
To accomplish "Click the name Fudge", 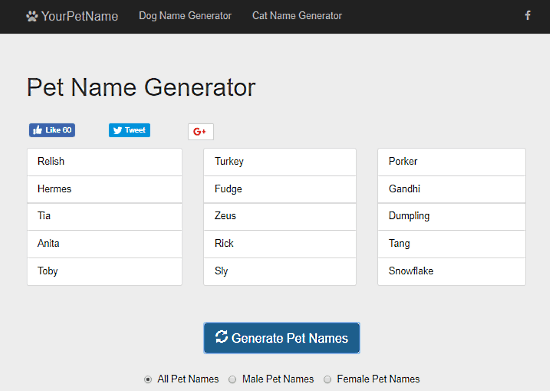I will (280, 189).
